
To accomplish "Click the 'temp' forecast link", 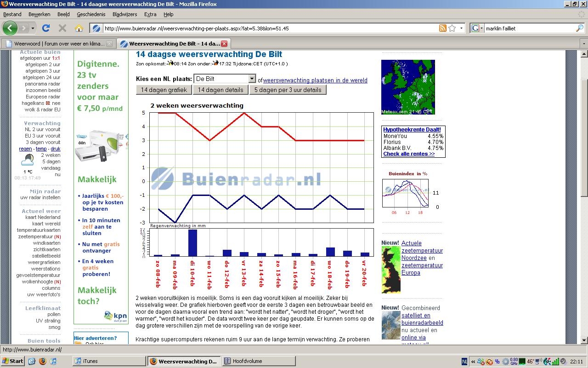I will (x=41, y=149).
